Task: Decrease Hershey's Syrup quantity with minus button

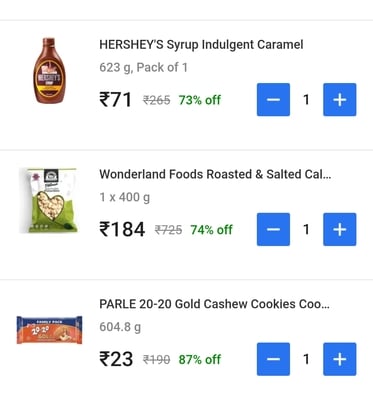Action: (273, 100)
